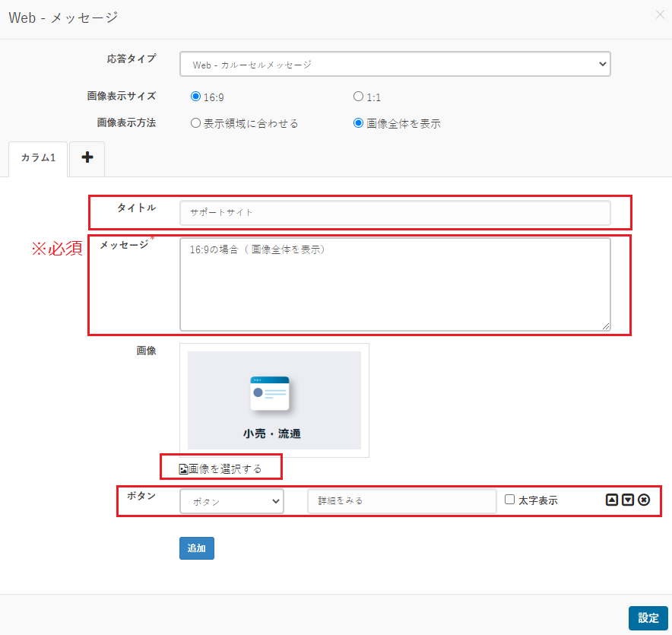Open the 応答タイプ dropdown
The image size is (672, 635).
click(395, 65)
